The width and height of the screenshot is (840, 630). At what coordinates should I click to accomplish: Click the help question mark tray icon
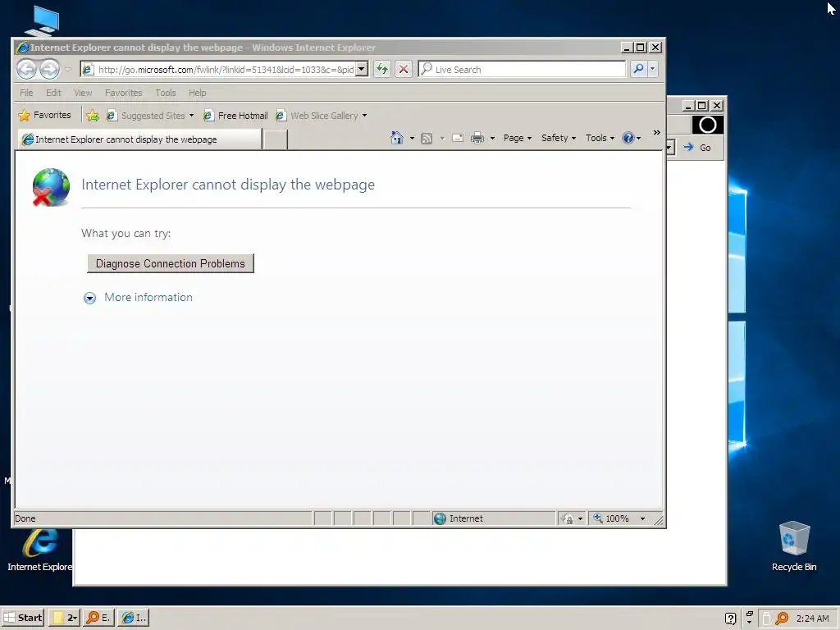coord(730,619)
